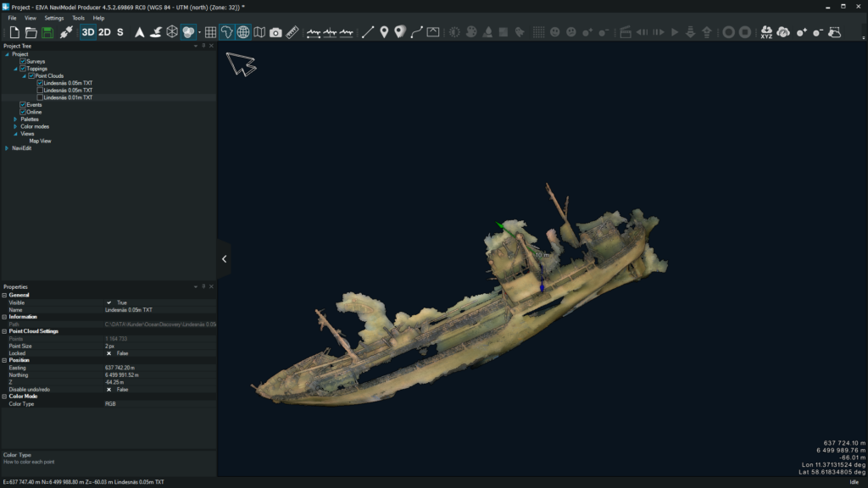Viewport: 868px width, 488px height.
Task: Collapse the left panel using the chevron arrow
Action: 225,259
